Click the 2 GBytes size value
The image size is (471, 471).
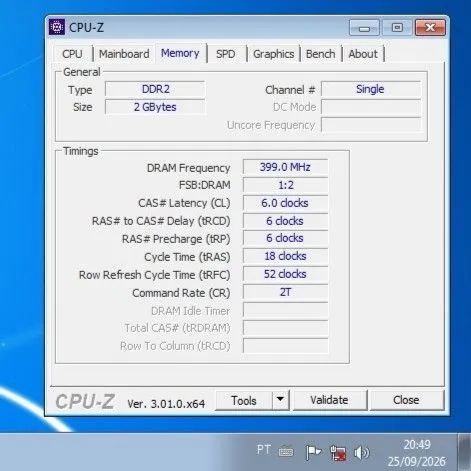tap(155, 107)
